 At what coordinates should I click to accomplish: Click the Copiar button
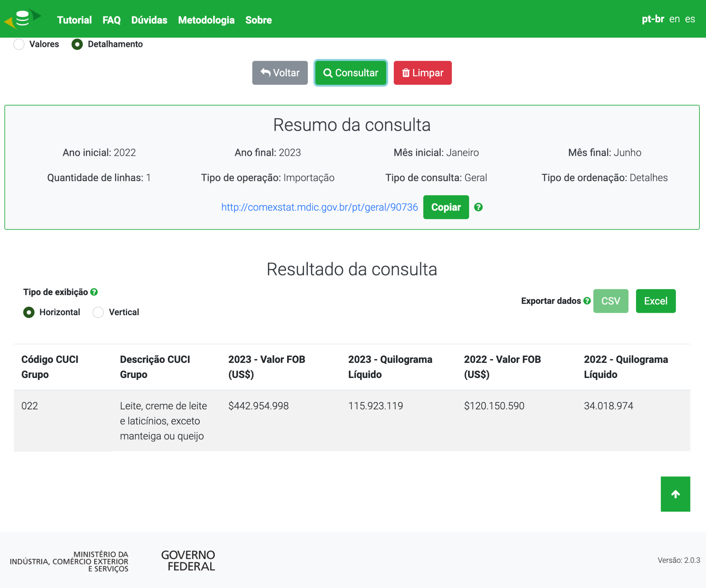click(446, 207)
